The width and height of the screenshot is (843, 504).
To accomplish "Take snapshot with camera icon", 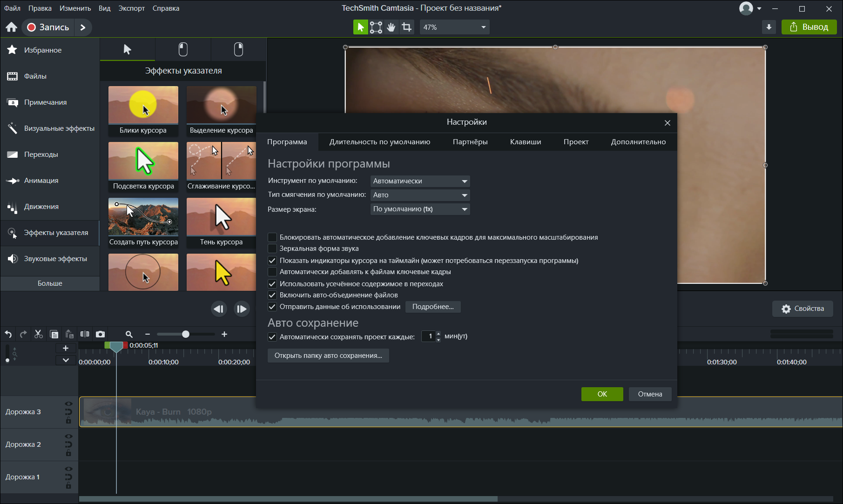I will [x=100, y=334].
